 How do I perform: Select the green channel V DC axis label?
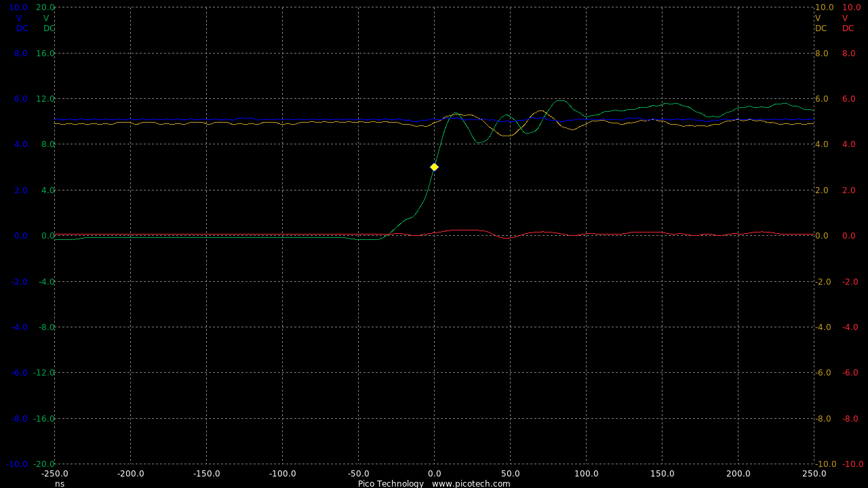point(48,23)
